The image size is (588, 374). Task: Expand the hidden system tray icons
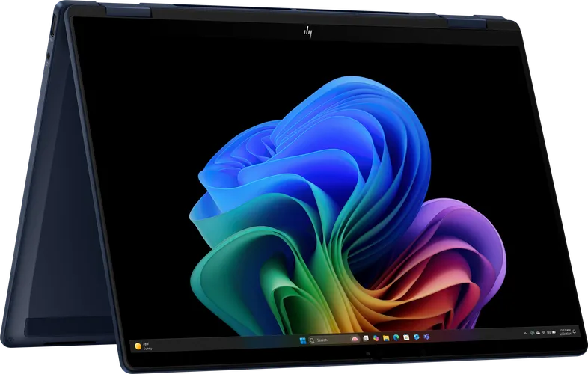525,333
